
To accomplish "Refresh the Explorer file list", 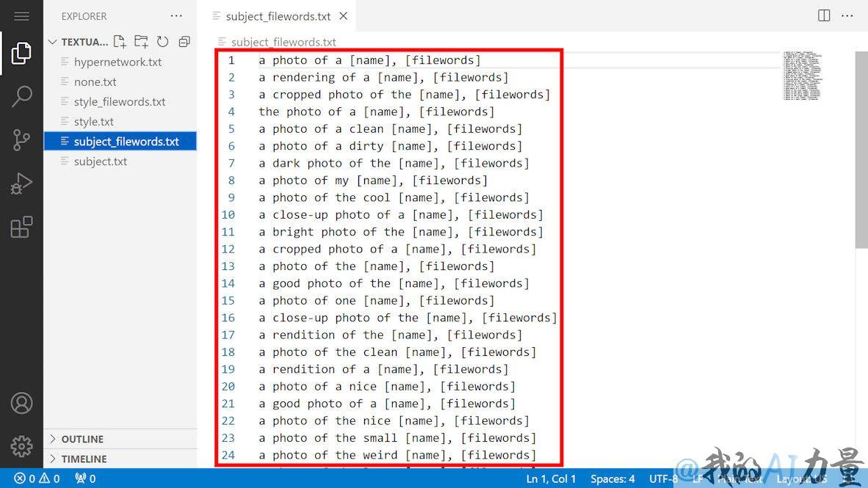I will [163, 42].
